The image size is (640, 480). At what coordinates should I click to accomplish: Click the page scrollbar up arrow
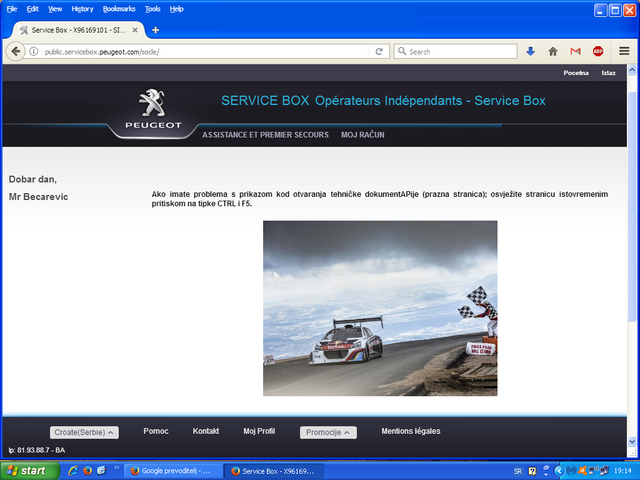point(632,70)
